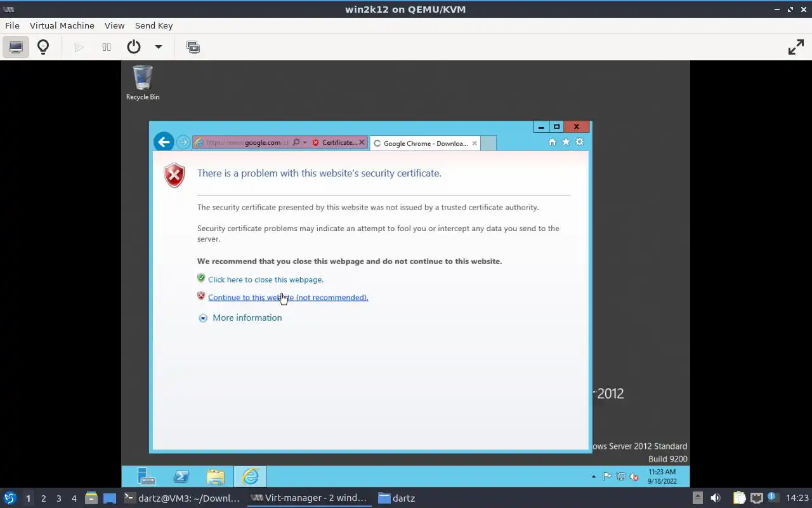Pause the virtual machine
The height and width of the screenshot is (508, 812).
coord(107,47)
